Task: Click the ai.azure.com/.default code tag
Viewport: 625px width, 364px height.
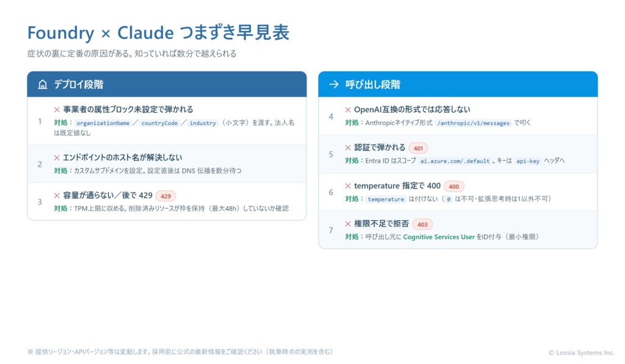Action: (x=455, y=161)
